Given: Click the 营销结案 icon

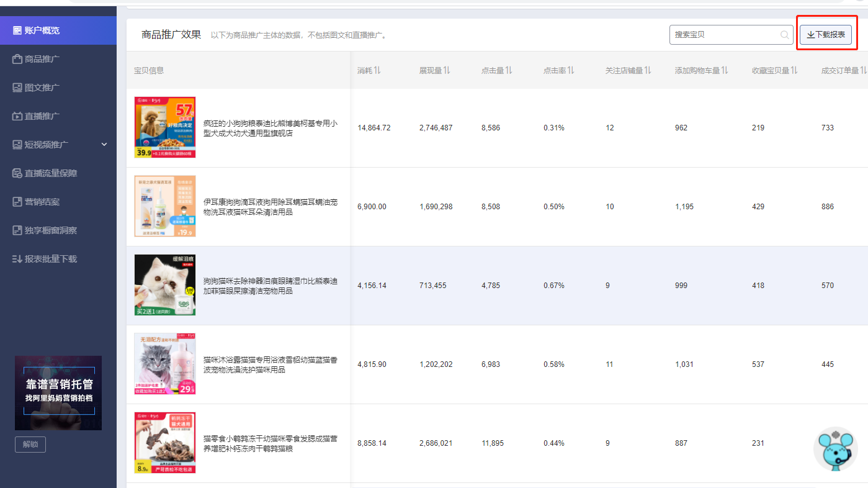Looking at the screenshot, I should click(17, 202).
